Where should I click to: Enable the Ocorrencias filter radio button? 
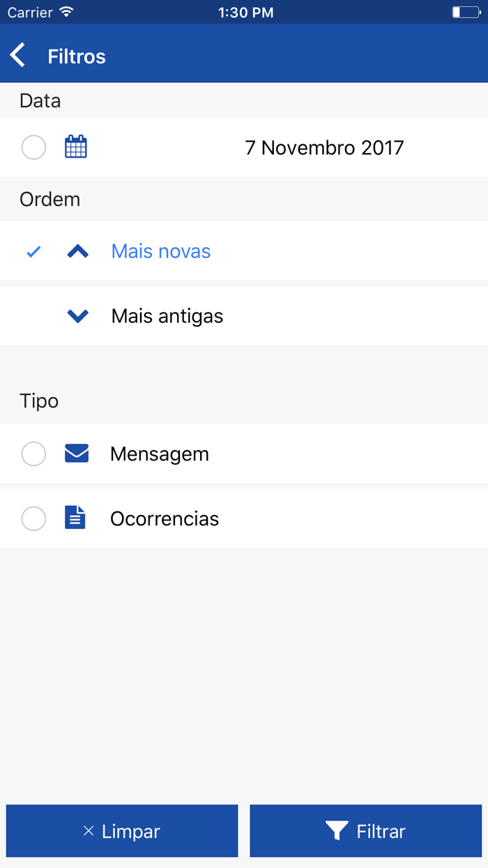(33, 518)
